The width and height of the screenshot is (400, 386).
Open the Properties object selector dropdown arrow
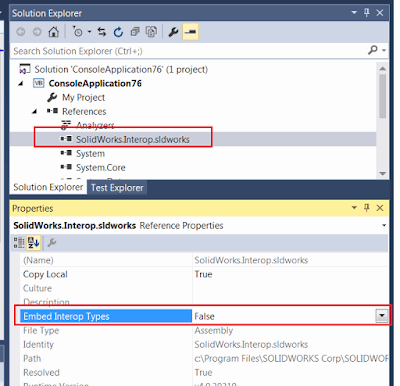point(384,226)
